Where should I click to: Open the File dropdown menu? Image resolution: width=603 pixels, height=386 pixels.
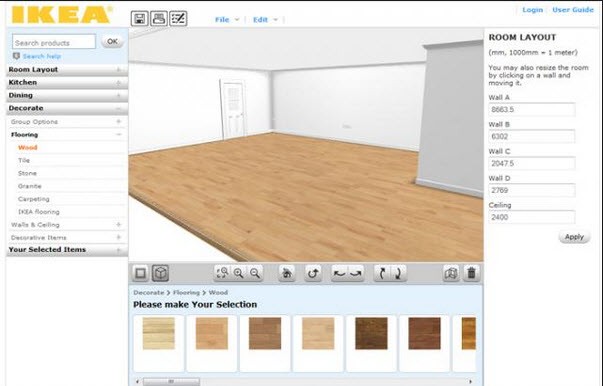coord(227,20)
